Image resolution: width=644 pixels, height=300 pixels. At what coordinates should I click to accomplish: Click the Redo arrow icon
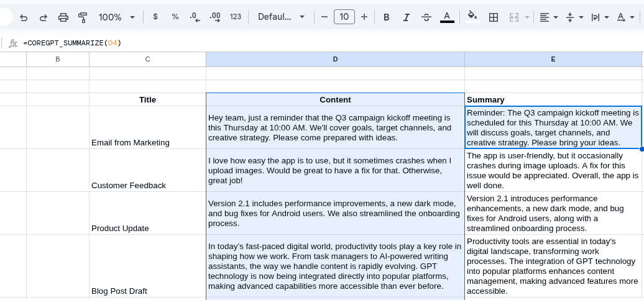[x=43, y=17]
